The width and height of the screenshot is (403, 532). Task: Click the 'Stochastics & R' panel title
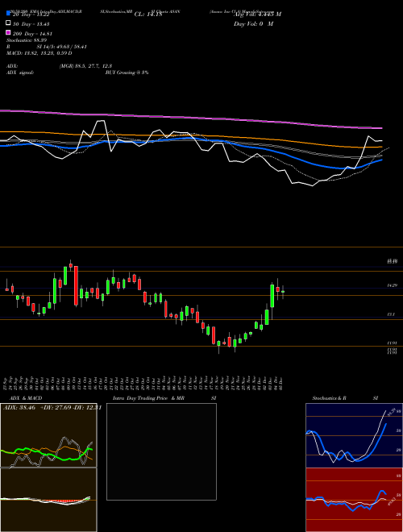pos(330,398)
